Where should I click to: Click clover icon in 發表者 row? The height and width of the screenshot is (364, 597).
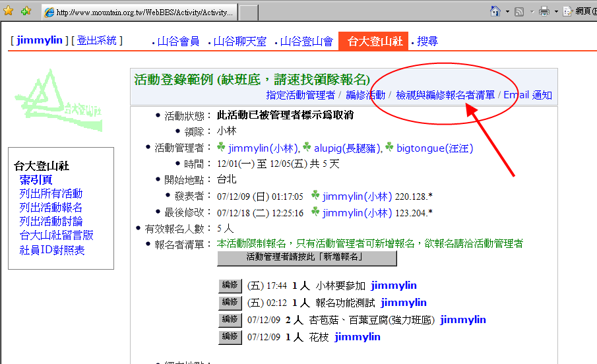point(315,195)
